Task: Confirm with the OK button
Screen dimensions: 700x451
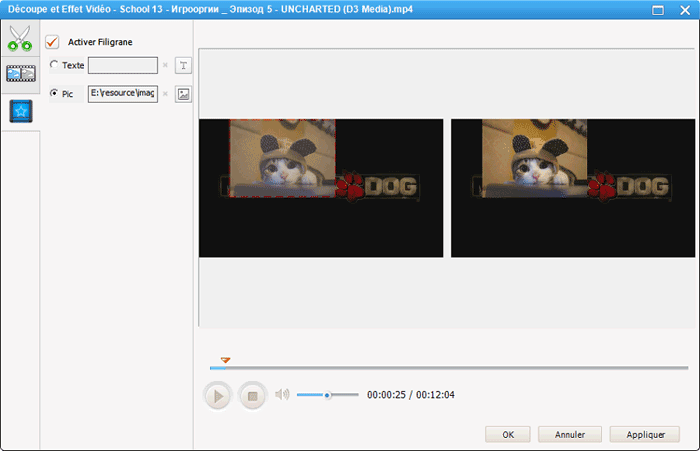Action: tap(508, 434)
